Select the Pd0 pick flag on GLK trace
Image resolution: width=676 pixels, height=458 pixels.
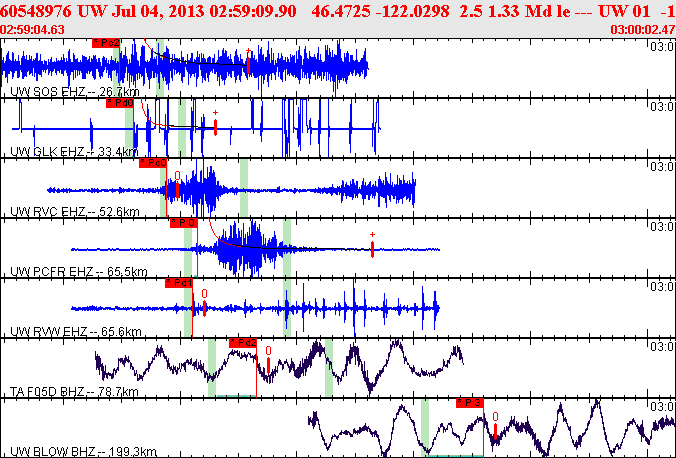point(120,102)
